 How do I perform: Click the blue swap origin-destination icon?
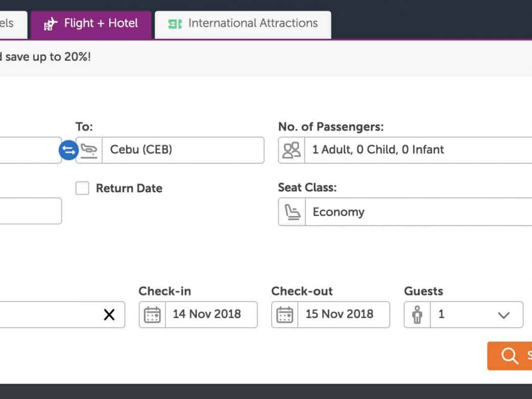click(68, 150)
